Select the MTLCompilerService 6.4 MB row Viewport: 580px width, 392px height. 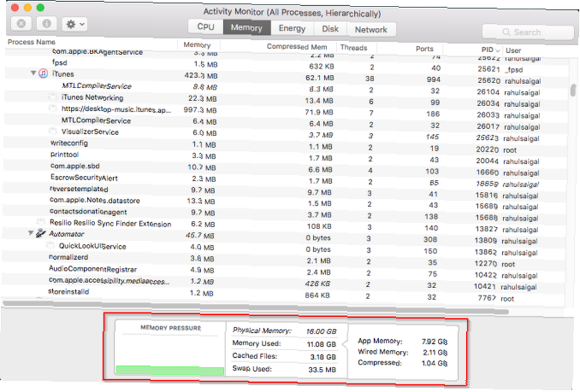click(x=285, y=123)
